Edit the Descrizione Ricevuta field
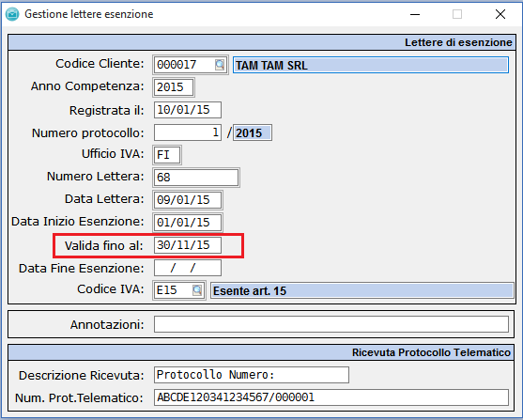The image size is (523, 420). (252, 375)
